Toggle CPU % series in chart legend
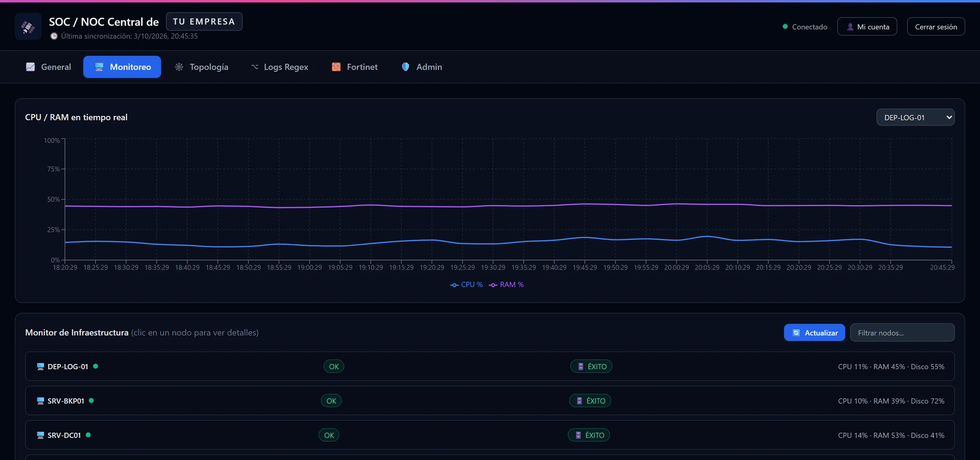 click(466, 285)
